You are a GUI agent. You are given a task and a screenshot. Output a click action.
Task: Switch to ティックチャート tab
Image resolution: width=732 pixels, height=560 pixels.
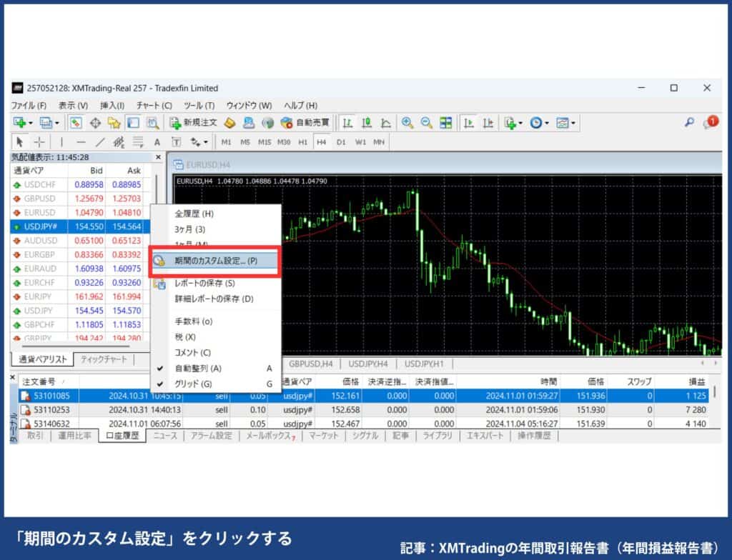104,359
